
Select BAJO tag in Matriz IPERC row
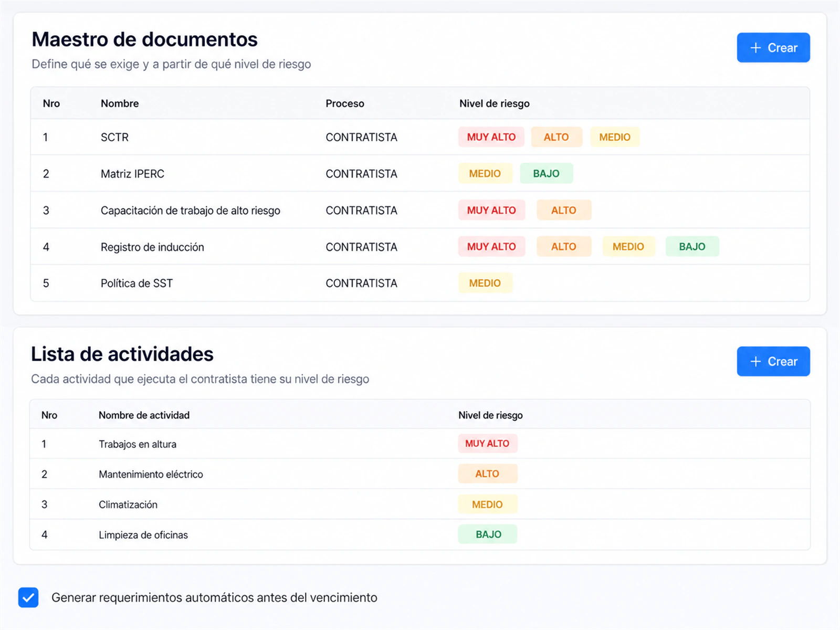[546, 173]
